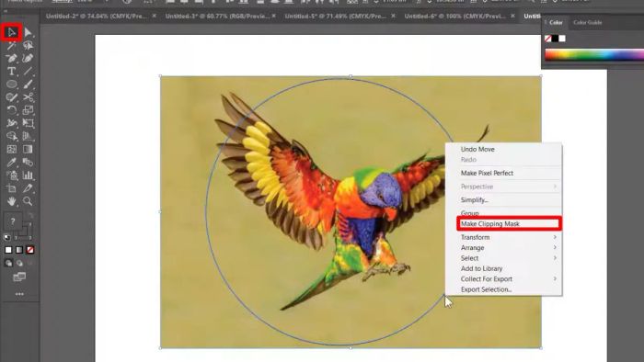This screenshot has width=644, height=362.
Task: Select the Shaper pencil tool
Action: point(11,97)
